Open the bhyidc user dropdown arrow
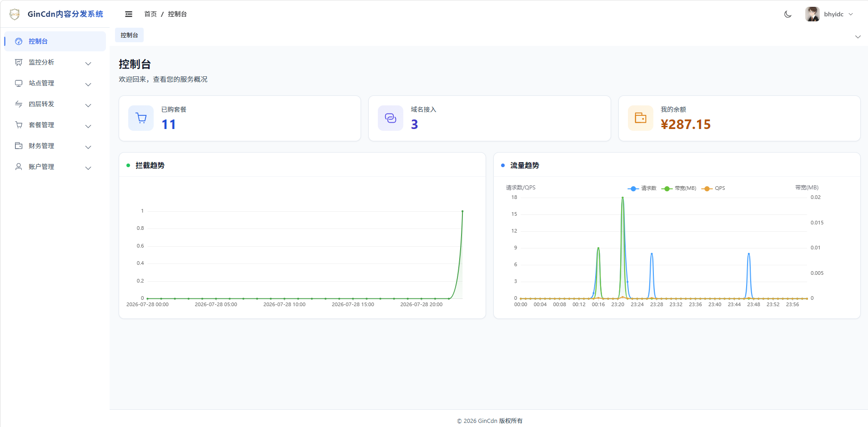Viewport: 868px width, 427px height. (x=851, y=14)
